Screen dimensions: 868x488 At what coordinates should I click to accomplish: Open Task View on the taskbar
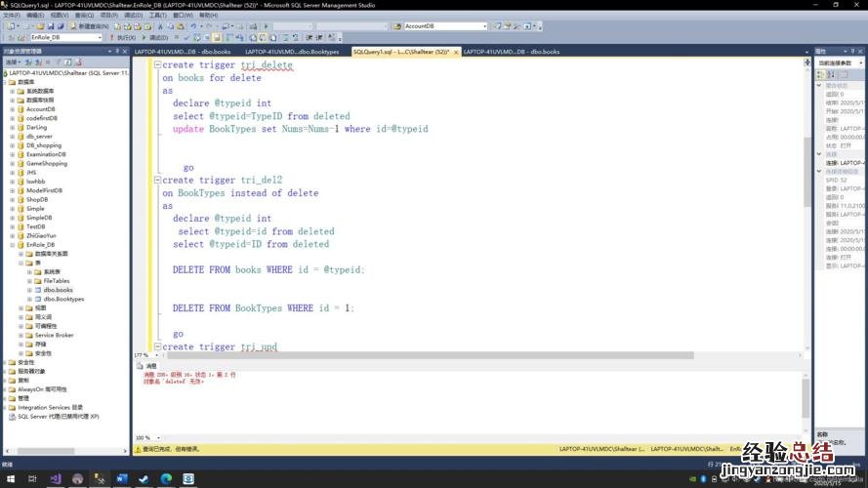(32, 479)
